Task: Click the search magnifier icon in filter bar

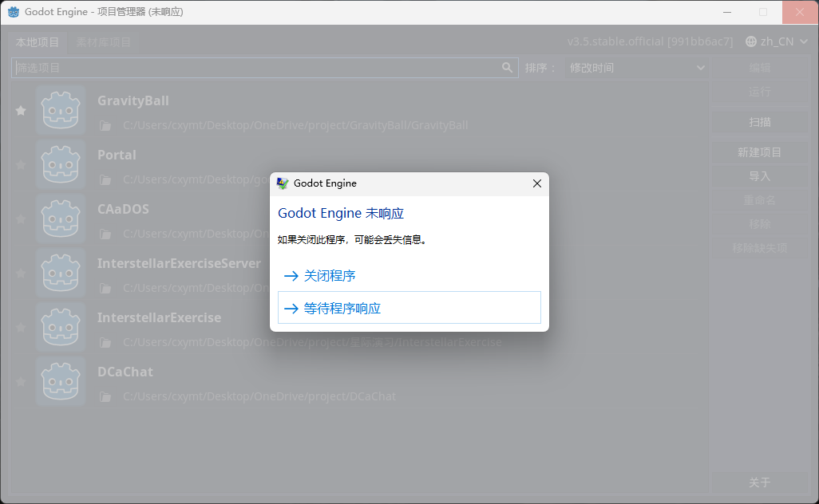Action: 508,68
